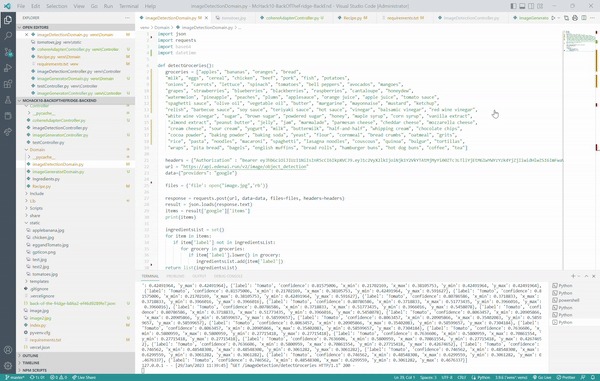This screenshot has width=600, height=381.
Task: Open the Terminal menu
Action: tap(129, 6)
